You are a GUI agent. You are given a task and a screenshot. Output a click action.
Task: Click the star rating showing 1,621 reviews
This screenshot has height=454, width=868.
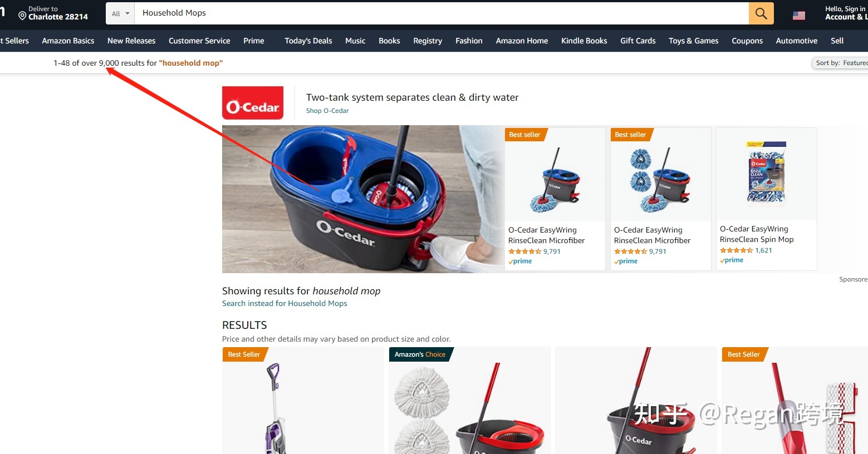pyautogui.click(x=737, y=250)
